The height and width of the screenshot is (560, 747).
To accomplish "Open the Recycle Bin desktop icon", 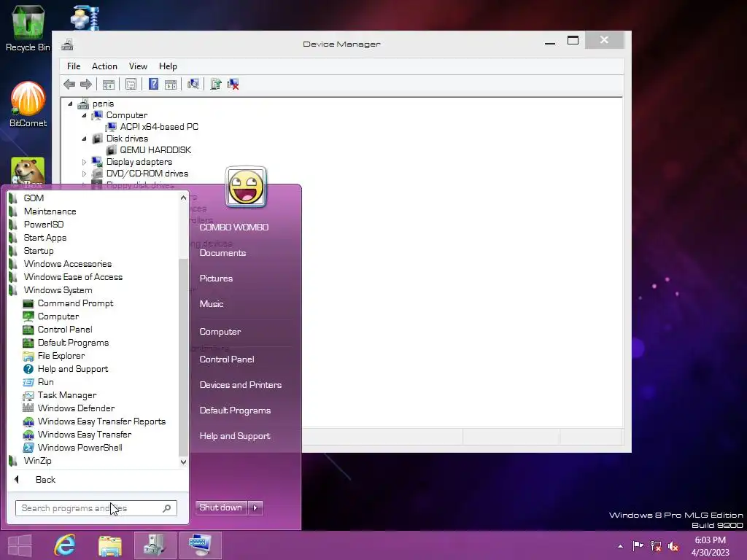I will (28, 28).
